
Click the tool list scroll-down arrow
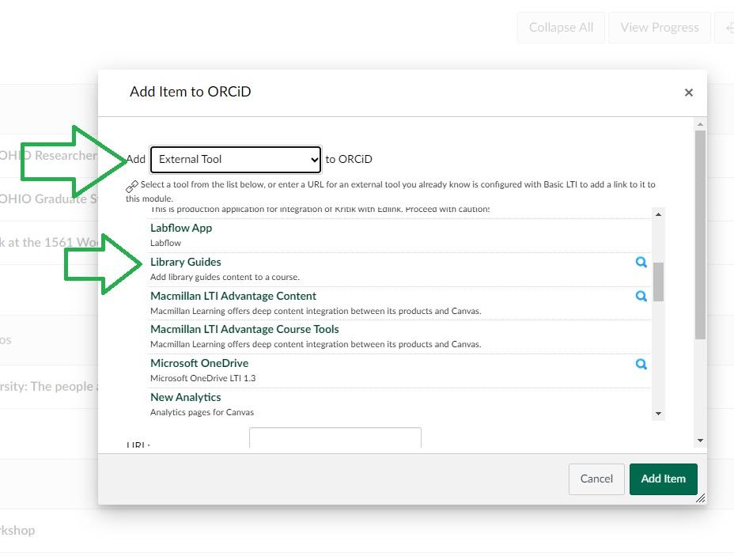tap(658, 414)
